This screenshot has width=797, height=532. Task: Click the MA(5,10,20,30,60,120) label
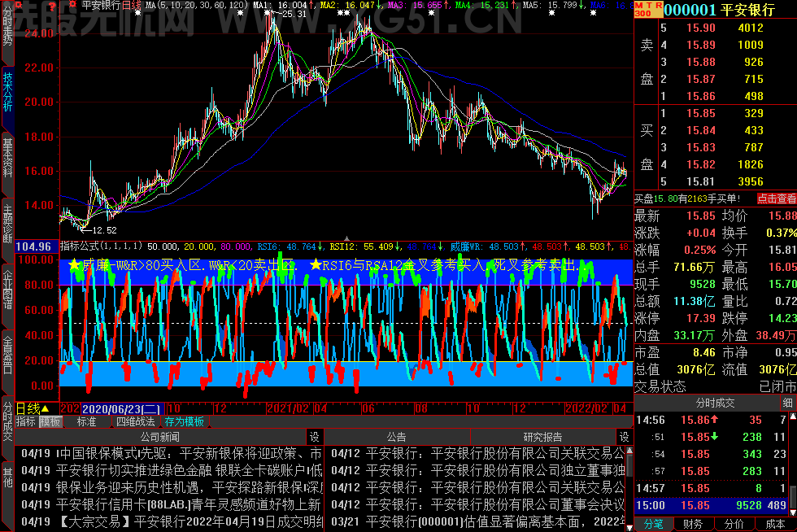[197, 5]
